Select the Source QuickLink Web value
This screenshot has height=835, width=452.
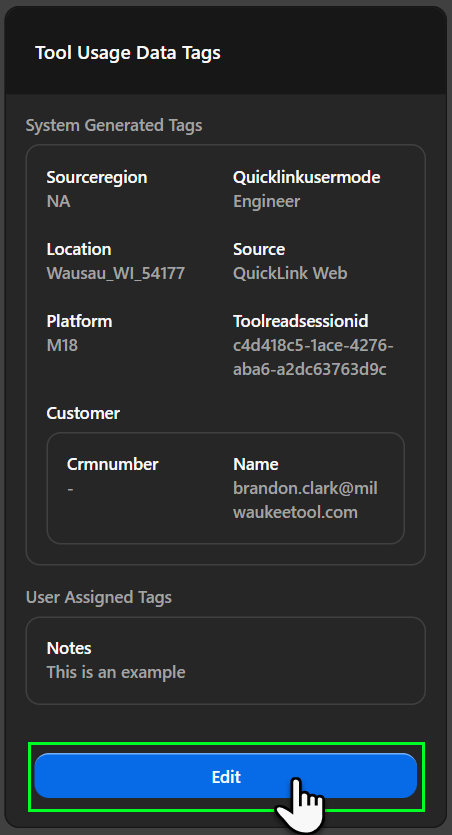pyautogui.click(x=290, y=273)
